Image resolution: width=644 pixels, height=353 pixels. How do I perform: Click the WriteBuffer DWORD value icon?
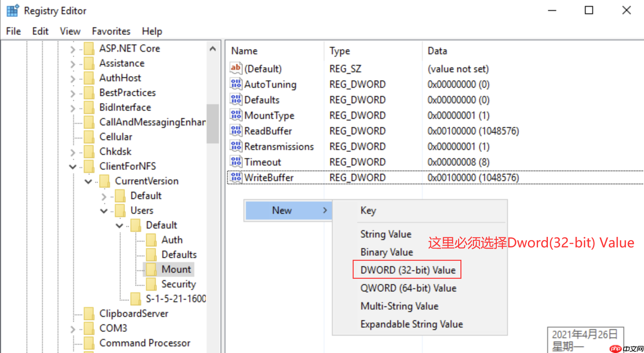point(236,177)
